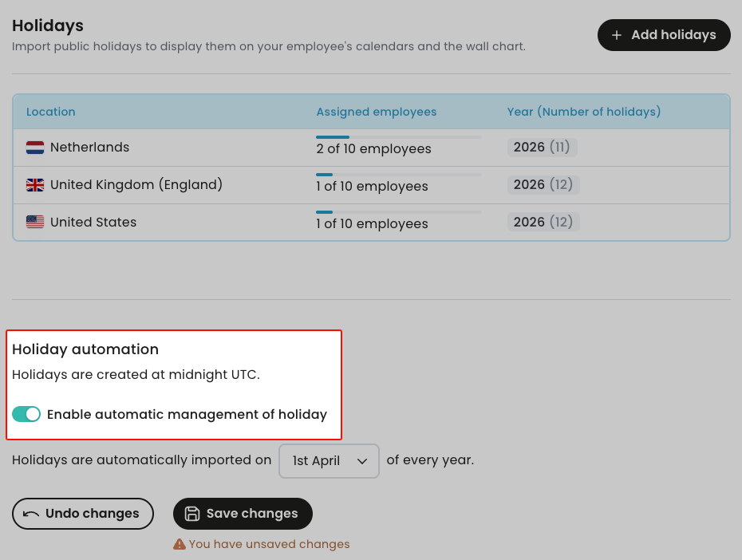Click the Year (Number of holidays) header

tap(584, 112)
